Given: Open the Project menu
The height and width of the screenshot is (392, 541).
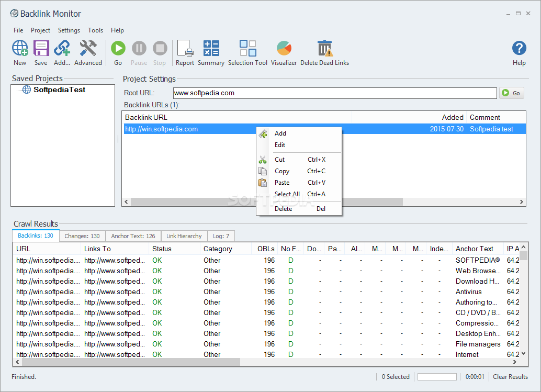Looking at the screenshot, I should pos(40,30).
